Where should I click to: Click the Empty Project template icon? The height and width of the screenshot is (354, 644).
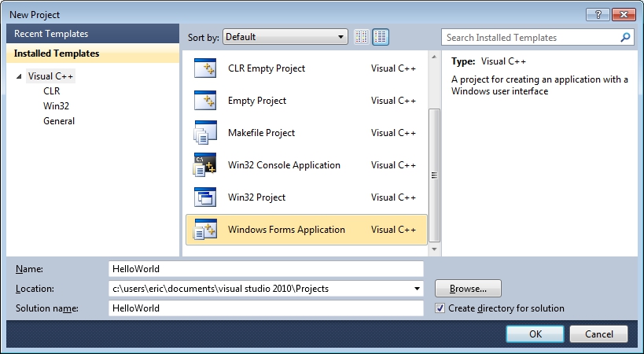(205, 101)
